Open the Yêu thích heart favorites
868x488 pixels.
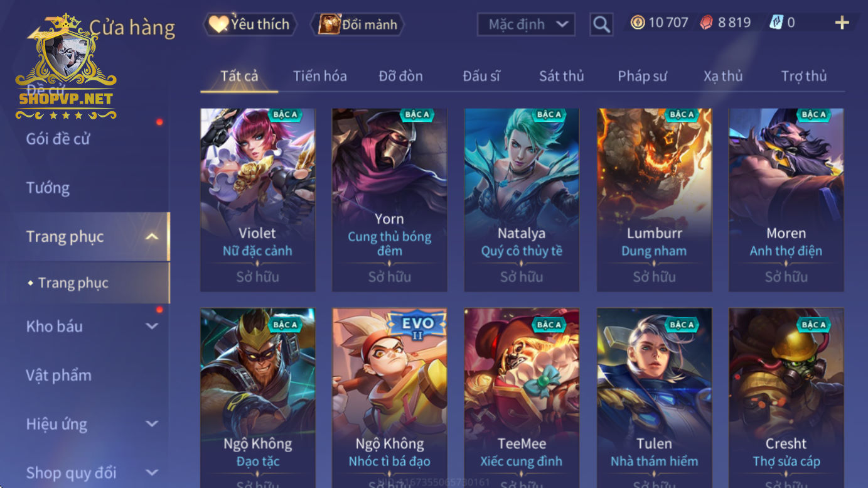click(x=250, y=24)
